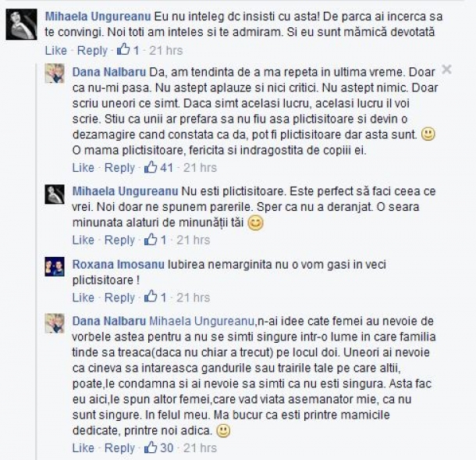The width and height of the screenshot is (476, 460).
Task: Click thumbs-up icon showing 41 likes
Action: 151,167
